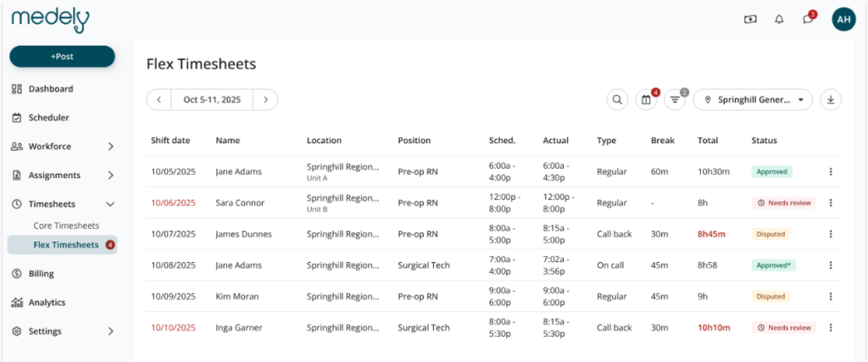Screen dimensions: 868x362
Task: Click Needs review badge for Sara Connor
Action: [783, 203]
